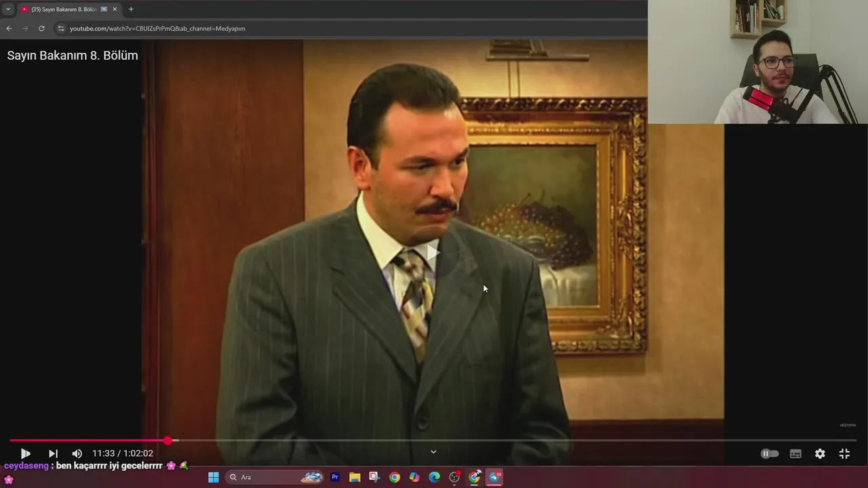Go forward in browser history
Image resolution: width=868 pixels, height=488 pixels.
(x=25, y=28)
